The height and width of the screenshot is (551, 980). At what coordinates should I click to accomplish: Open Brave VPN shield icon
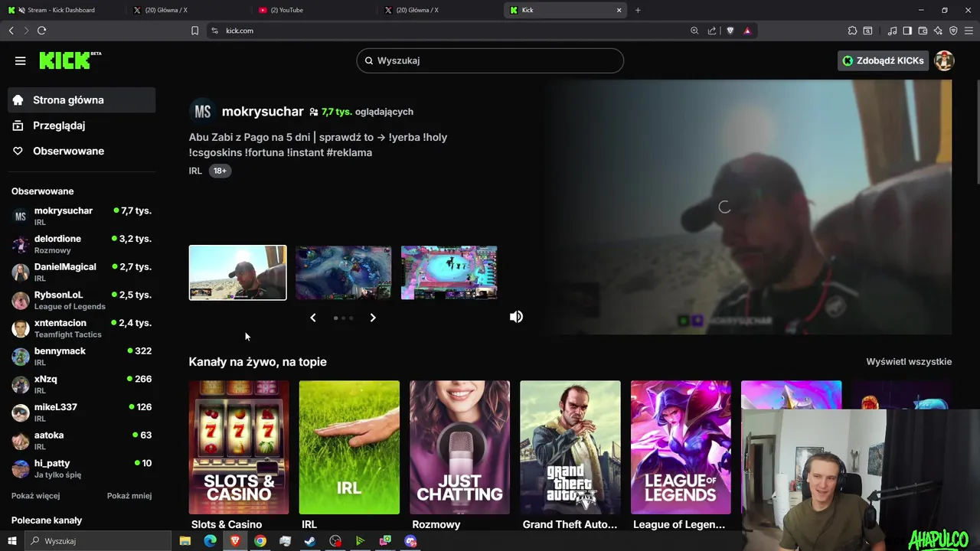pos(953,31)
